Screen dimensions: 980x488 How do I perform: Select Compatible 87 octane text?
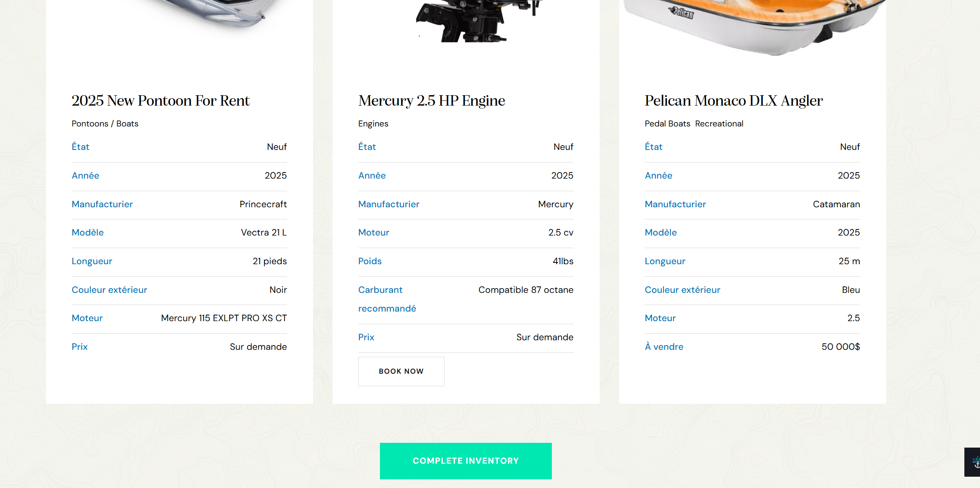coord(526,290)
